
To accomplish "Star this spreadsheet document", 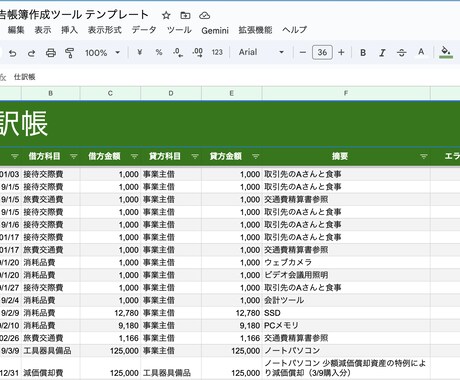I will pyautogui.click(x=166, y=15).
